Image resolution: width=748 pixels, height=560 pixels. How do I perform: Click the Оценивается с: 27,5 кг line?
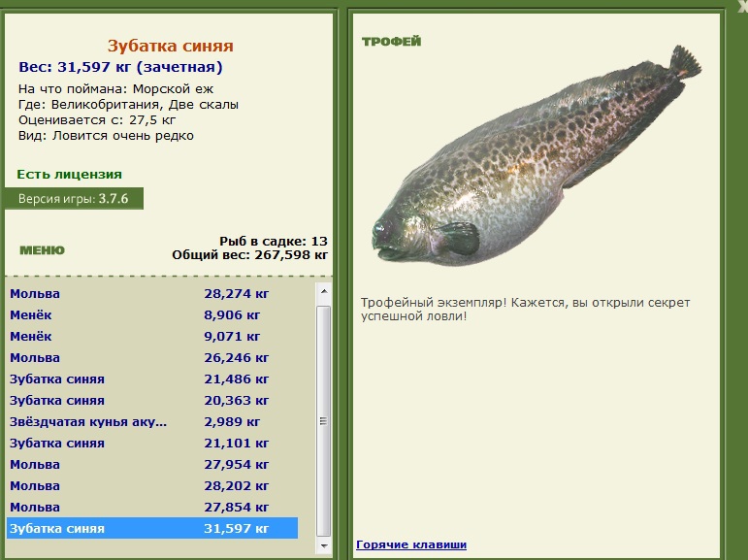pyautogui.click(x=97, y=120)
